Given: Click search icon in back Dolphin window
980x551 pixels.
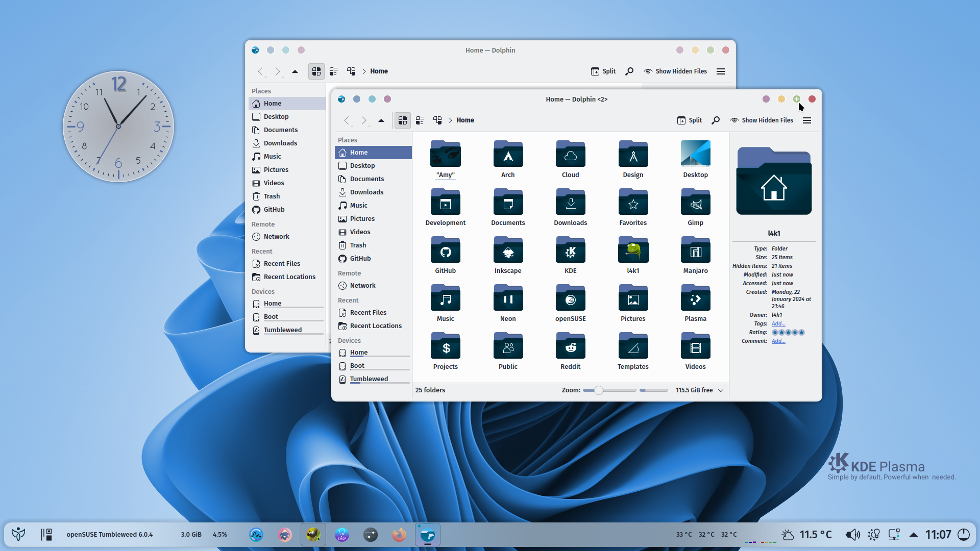Looking at the screenshot, I should (x=629, y=71).
